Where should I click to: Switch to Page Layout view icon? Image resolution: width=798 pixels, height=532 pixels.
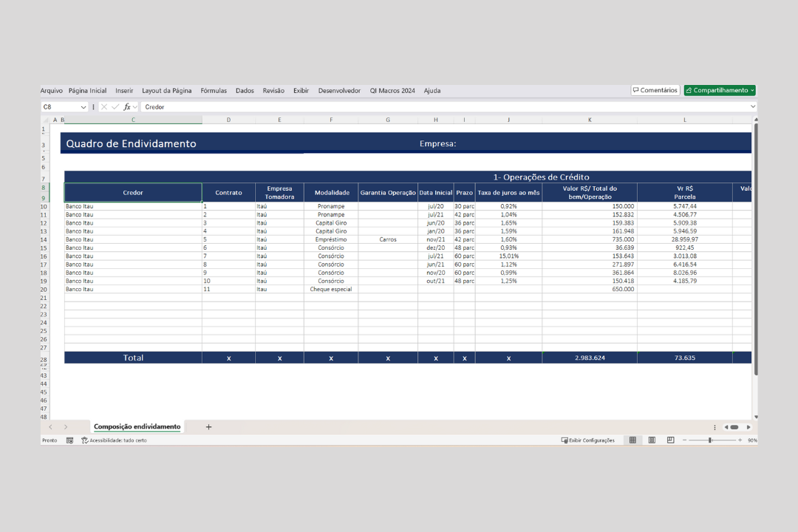[652, 440]
